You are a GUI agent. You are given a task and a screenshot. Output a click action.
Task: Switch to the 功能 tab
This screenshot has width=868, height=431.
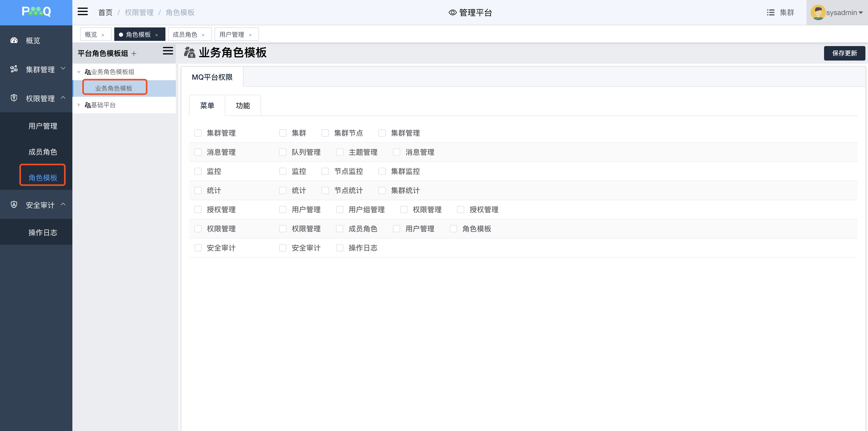coord(243,106)
